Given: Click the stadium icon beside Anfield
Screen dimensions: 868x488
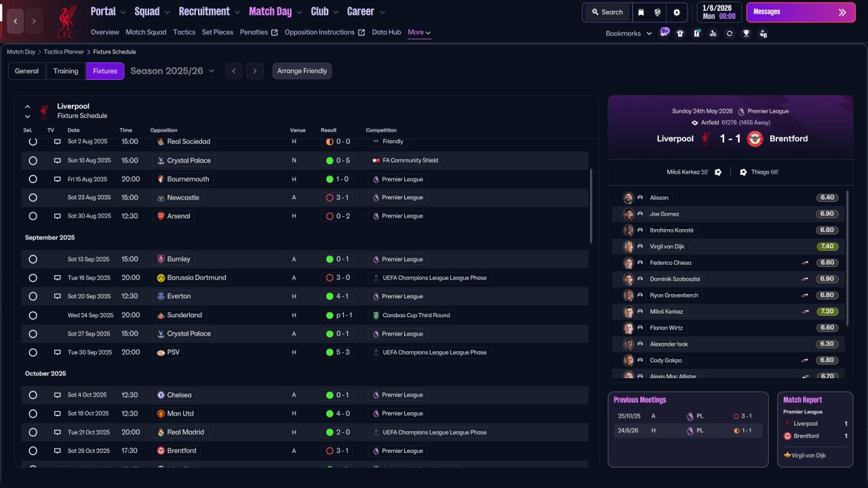Looking at the screenshot, I should click(x=695, y=123).
